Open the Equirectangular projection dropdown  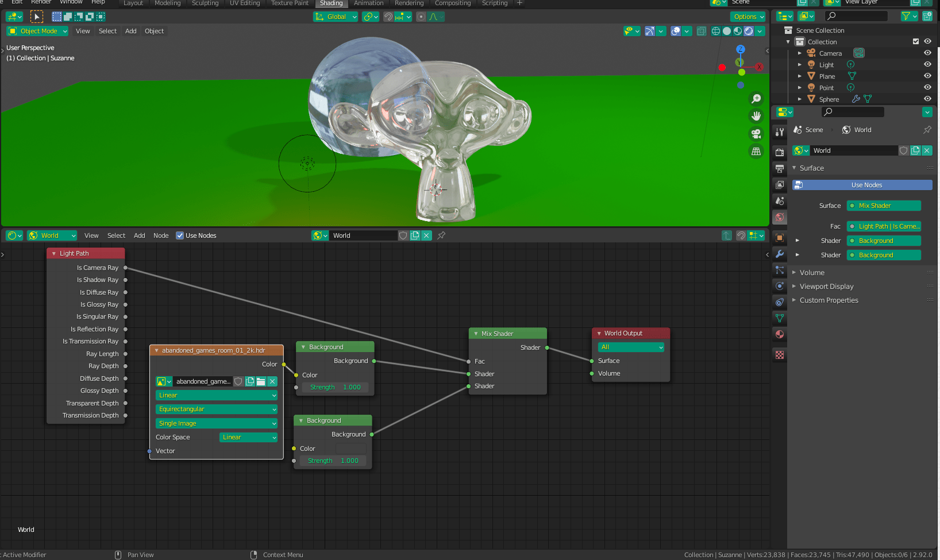coord(216,409)
